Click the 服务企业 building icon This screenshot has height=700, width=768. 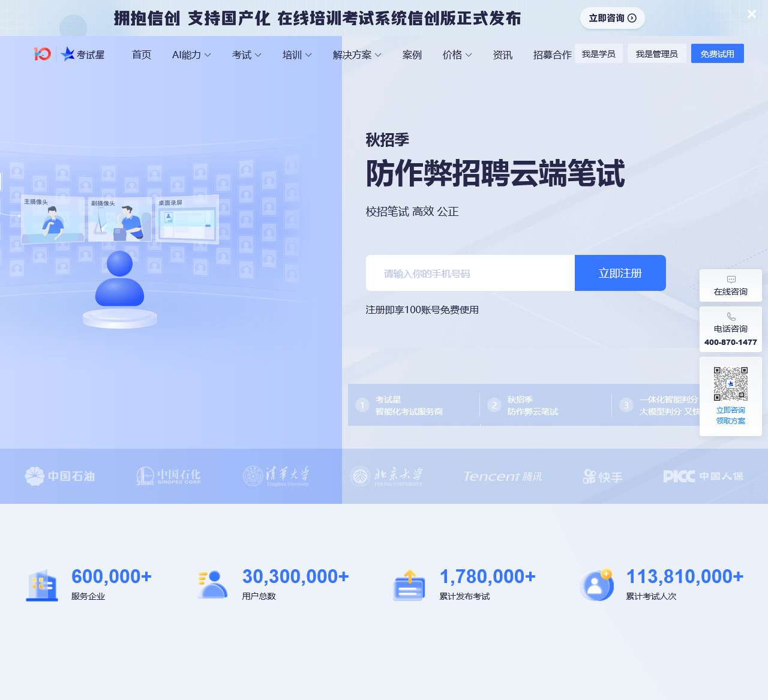point(42,585)
